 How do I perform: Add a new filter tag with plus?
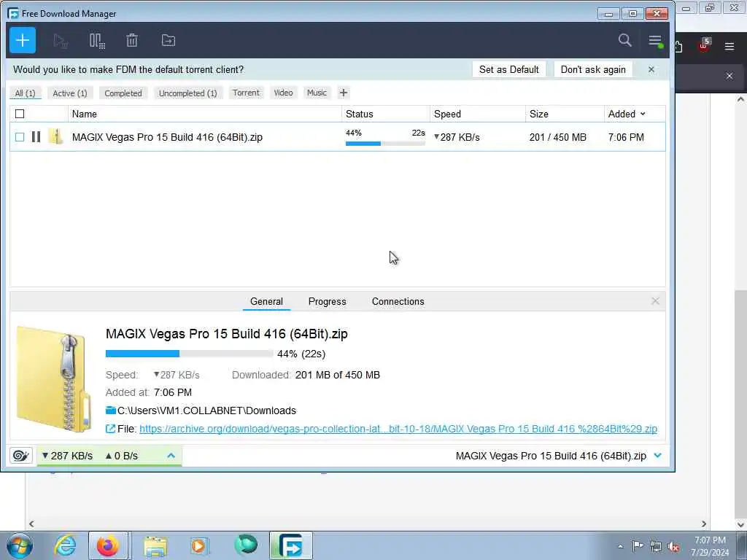click(x=344, y=93)
